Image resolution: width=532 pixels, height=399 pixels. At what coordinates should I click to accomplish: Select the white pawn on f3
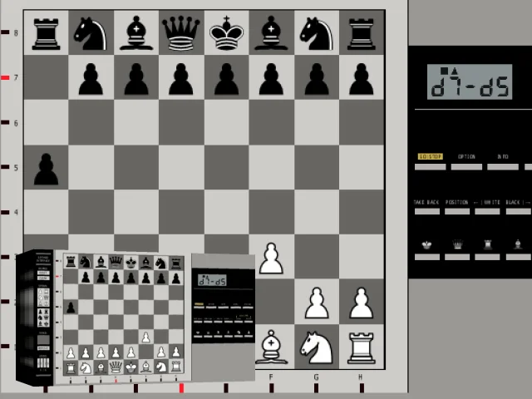[271, 258]
